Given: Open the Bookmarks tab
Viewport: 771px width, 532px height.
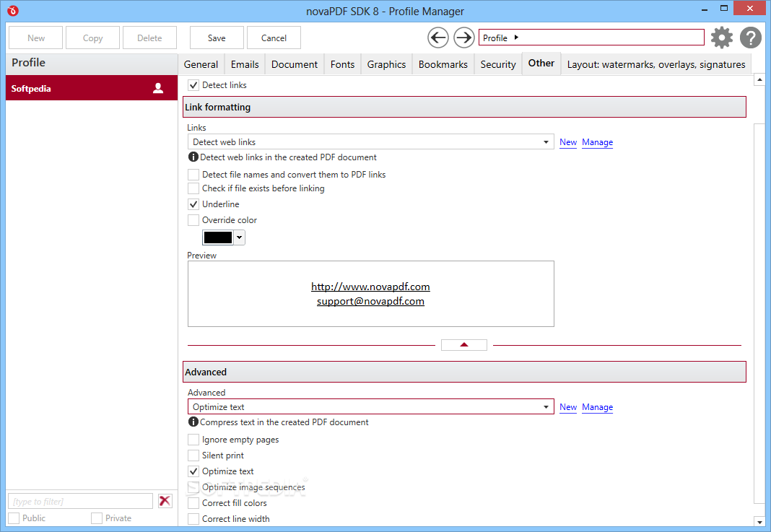Looking at the screenshot, I should (443, 64).
